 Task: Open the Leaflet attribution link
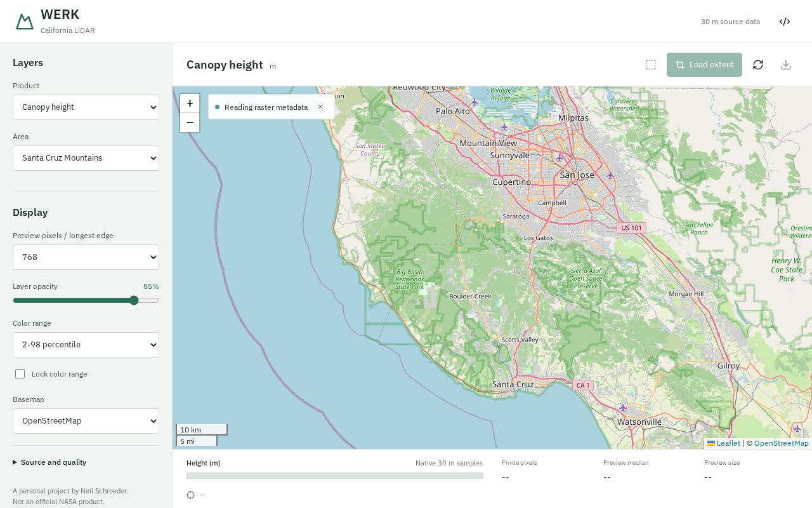pyautogui.click(x=724, y=443)
